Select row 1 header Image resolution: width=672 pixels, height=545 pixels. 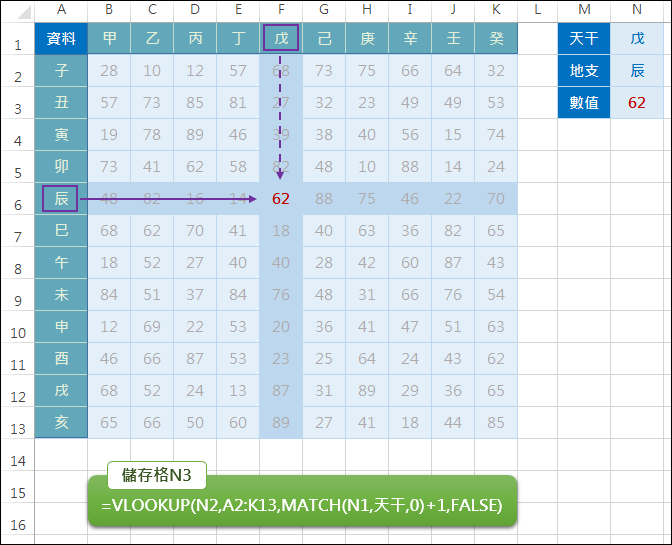[x=18, y=39]
